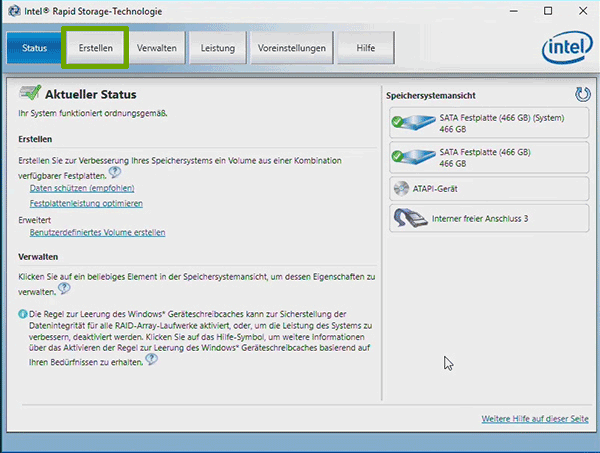This screenshot has width=600, height=453.
Task: Click the application icon in title bar
Action: [x=15, y=11]
